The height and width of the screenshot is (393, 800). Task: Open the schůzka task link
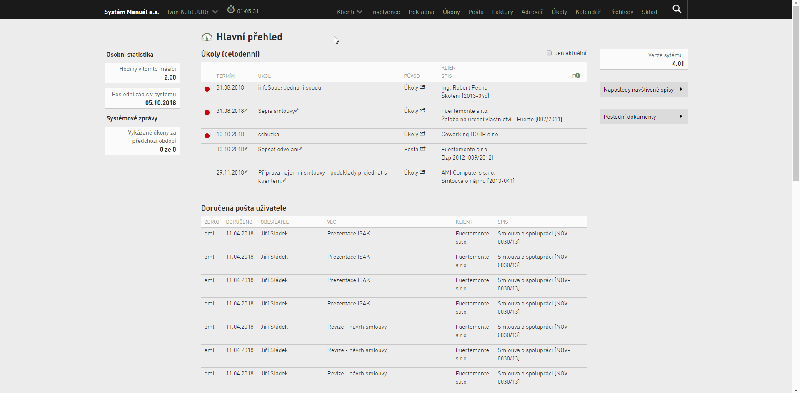point(268,134)
